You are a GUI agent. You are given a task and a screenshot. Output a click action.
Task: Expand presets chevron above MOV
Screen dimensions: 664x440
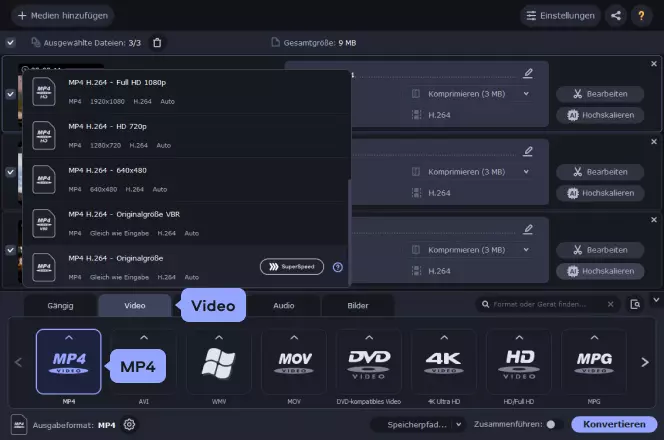coord(294,338)
